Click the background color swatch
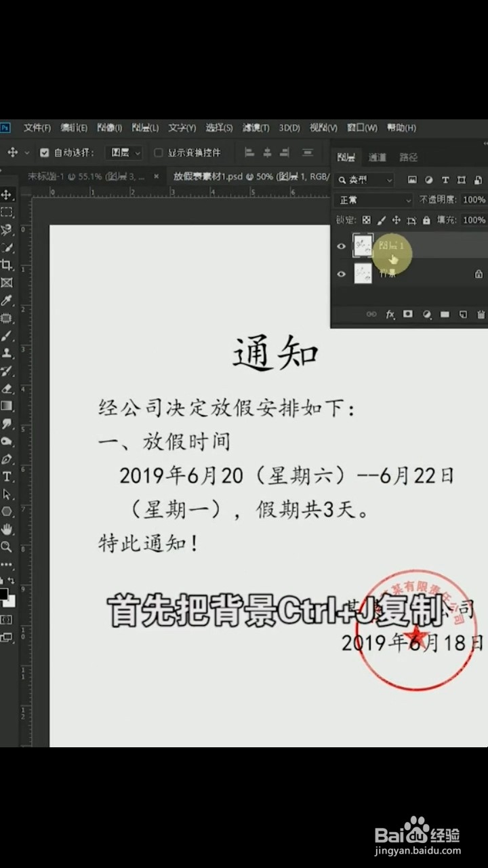Screen dimensions: 488x868 coord(11,601)
